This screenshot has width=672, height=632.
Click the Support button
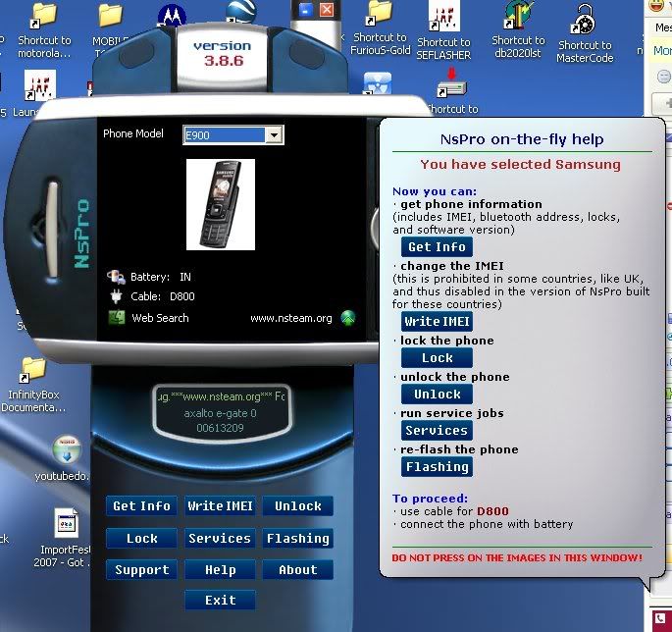coord(141,570)
